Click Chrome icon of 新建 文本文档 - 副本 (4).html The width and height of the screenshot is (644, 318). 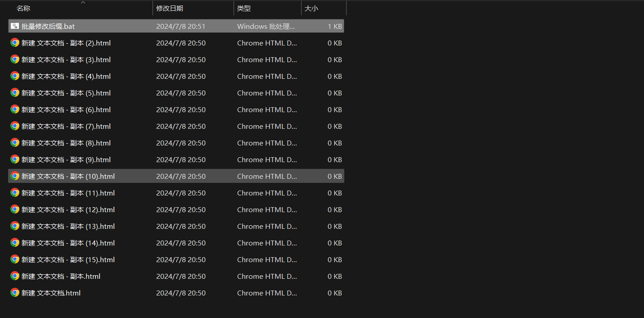(x=15, y=76)
